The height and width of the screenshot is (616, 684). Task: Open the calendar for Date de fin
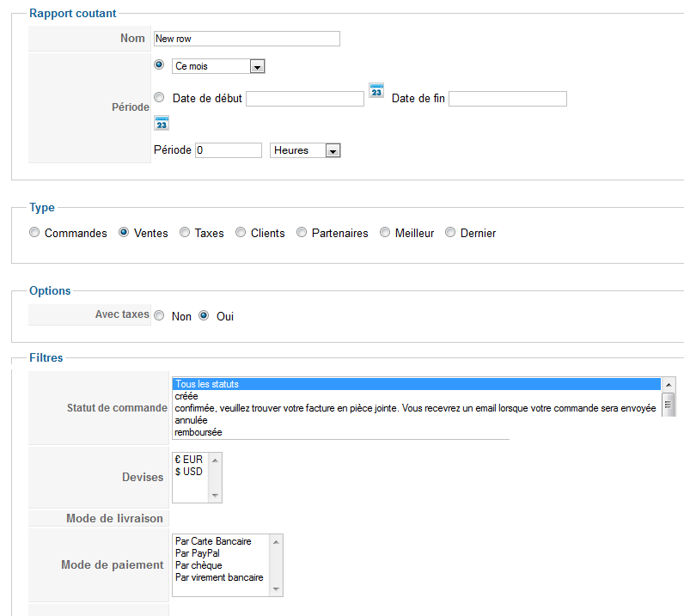tap(162, 123)
